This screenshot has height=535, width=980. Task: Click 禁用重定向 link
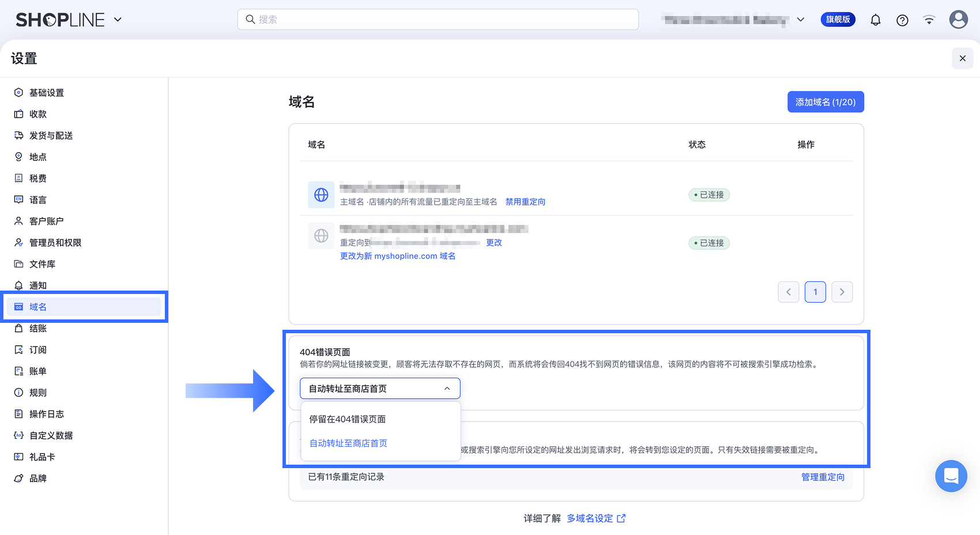tap(525, 202)
